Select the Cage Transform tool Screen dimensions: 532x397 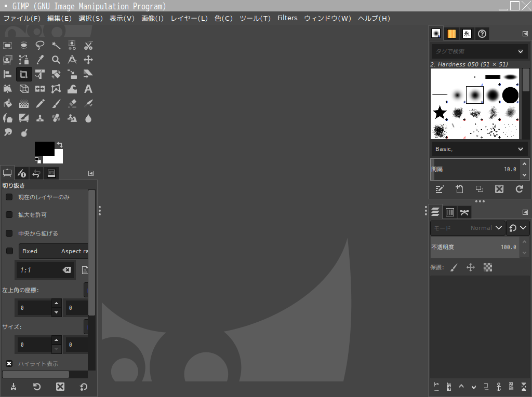[x=56, y=89]
